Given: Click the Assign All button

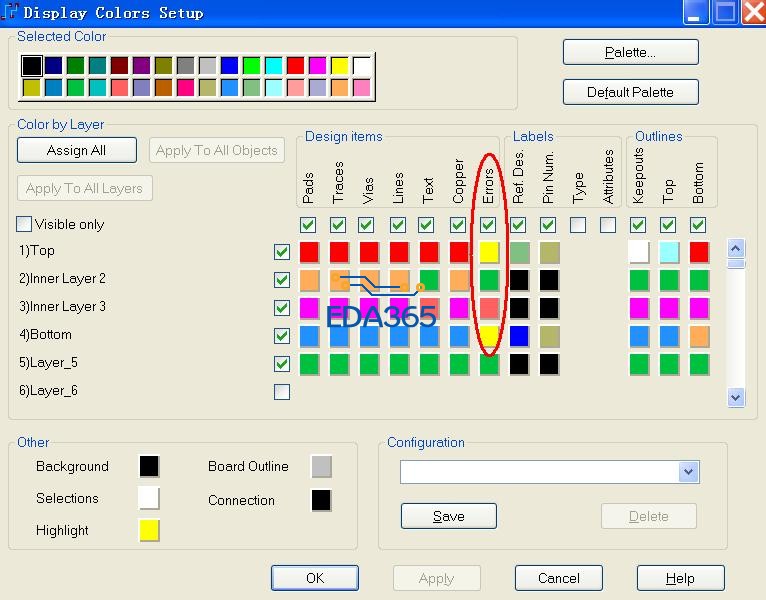Looking at the screenshot, I should [x=77, y=150].
